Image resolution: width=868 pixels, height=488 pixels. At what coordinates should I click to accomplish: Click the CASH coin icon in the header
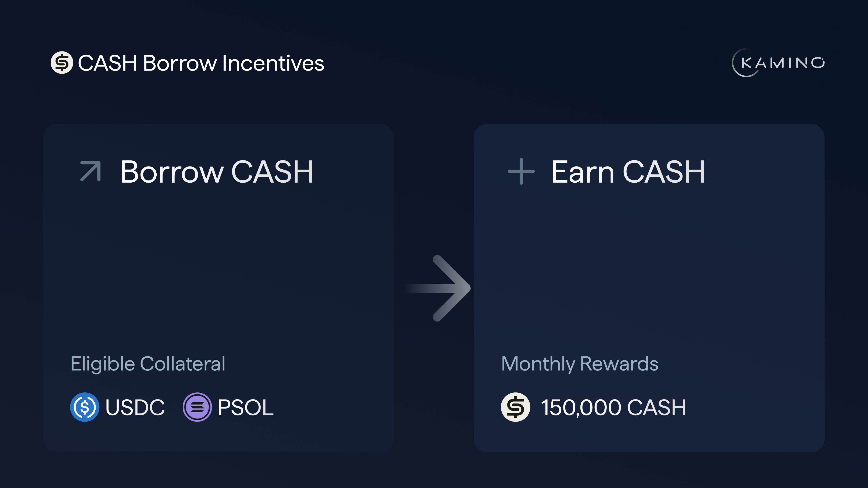coord(62,63)
